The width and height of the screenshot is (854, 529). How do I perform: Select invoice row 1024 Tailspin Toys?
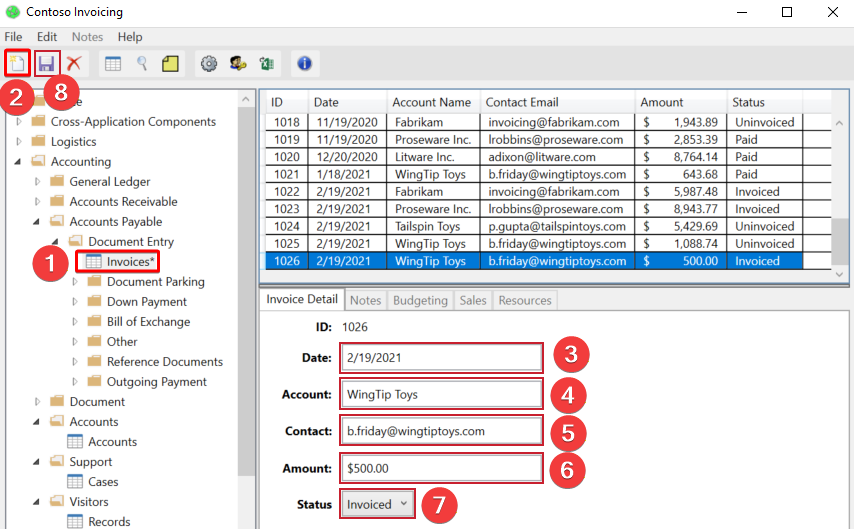coord(534,226)
